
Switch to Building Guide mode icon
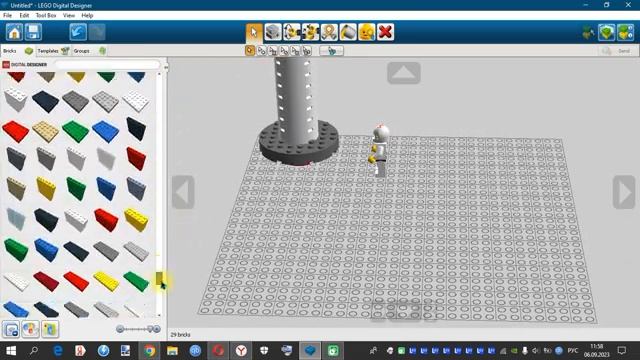pos(625,32)
